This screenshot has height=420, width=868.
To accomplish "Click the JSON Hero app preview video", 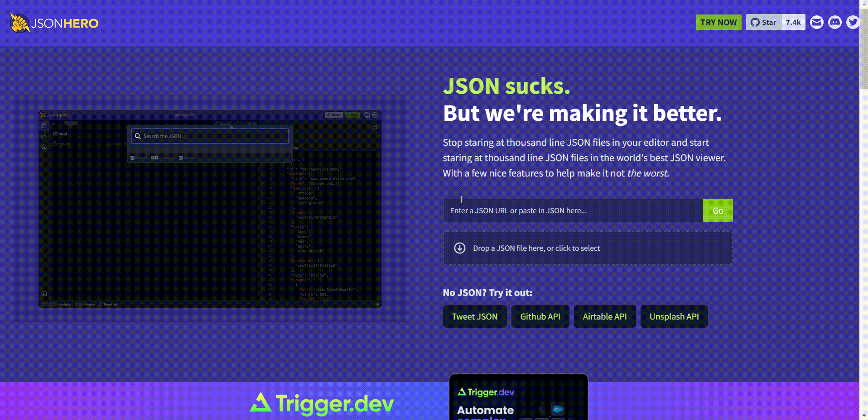I will pos(210,209).
